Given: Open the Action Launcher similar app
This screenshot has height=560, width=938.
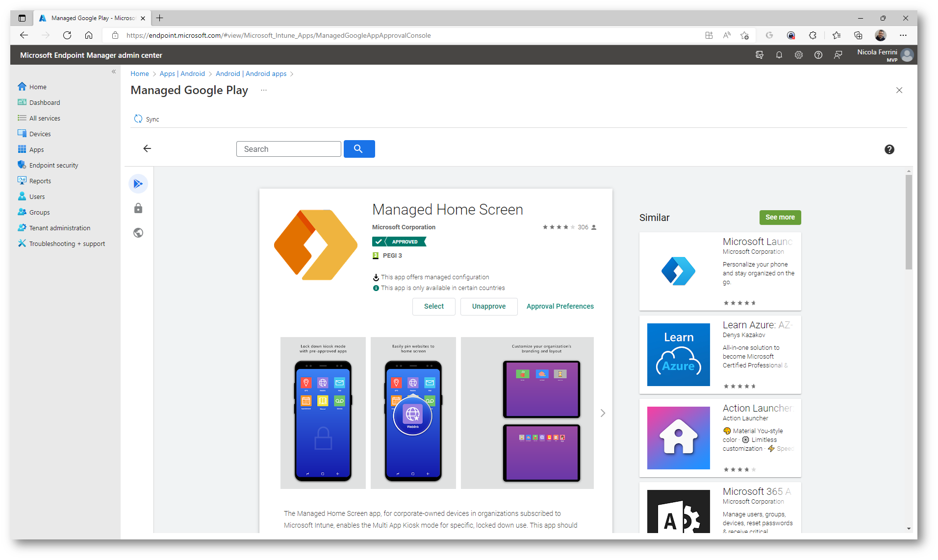Looking at the screenshot, I should click(720, 438).
